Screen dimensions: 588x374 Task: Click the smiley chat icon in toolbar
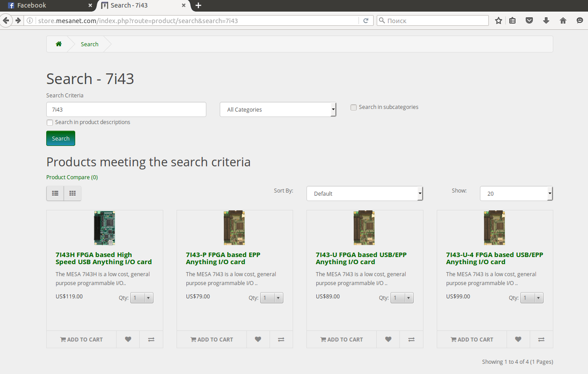(x=580, y=20)
